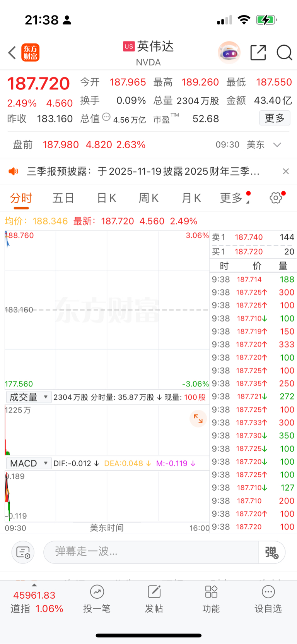
Task: Tap the trade row with volume 127
Action: 253,488
